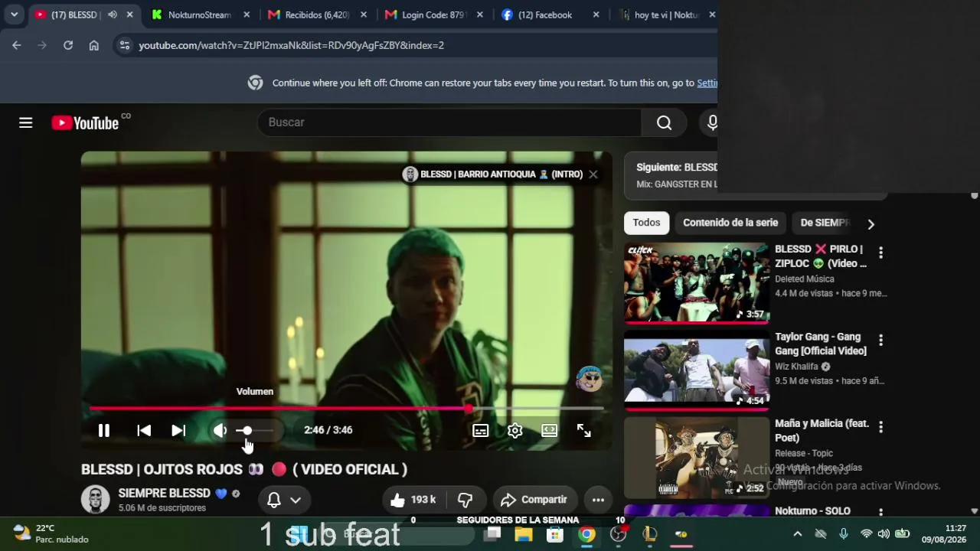Switch to the Login Code Gmail tab
980x551 pixels.
pyautogui.click(x=434, y=15)
